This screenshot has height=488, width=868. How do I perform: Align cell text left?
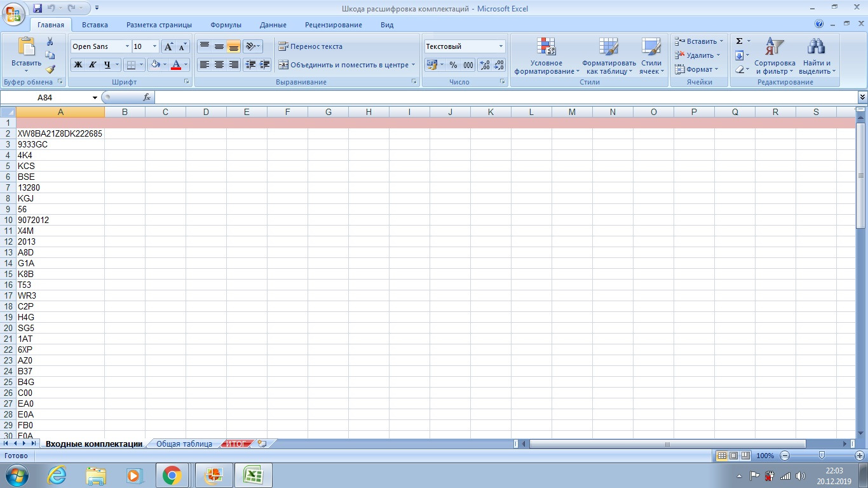point(204,65)
